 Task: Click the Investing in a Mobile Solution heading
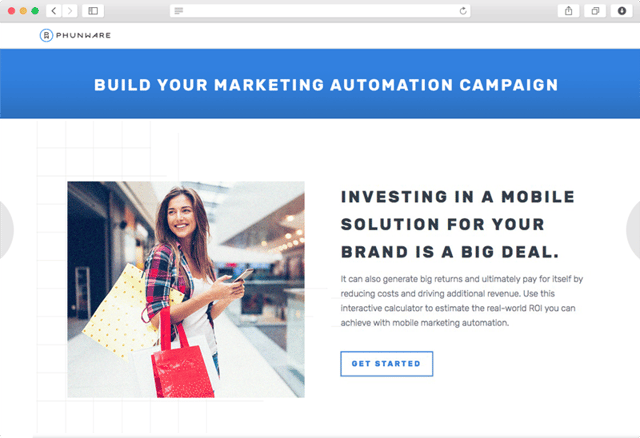coord(458,225)
